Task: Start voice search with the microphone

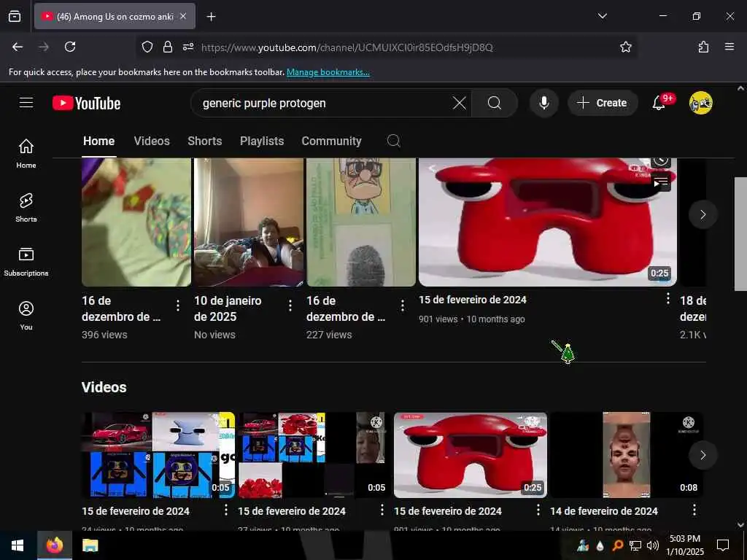Action: (543, 103)
